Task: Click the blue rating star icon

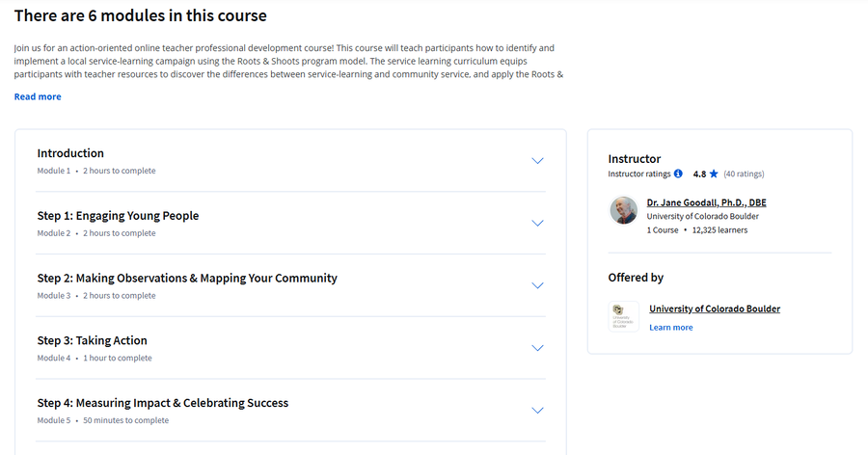Action: pyautogui.click(x=714, y=174)
